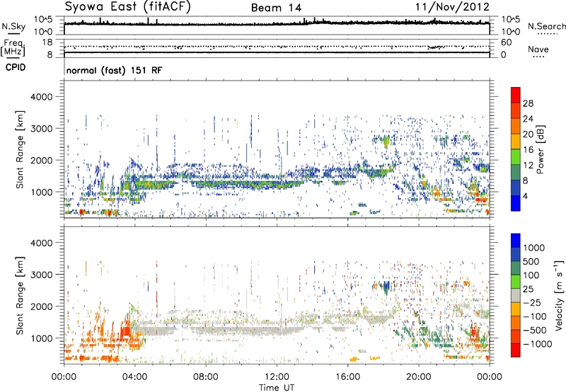This screenshot has height=392, width=566.
Task: Click the 'N.Search' legend label
Action: (x=546, y=26)
